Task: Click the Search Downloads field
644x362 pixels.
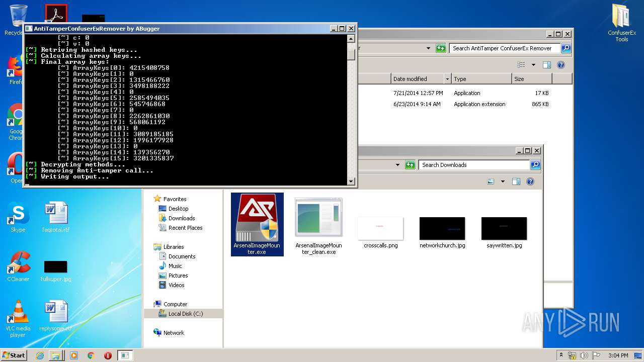Action: tap(474, 165)
